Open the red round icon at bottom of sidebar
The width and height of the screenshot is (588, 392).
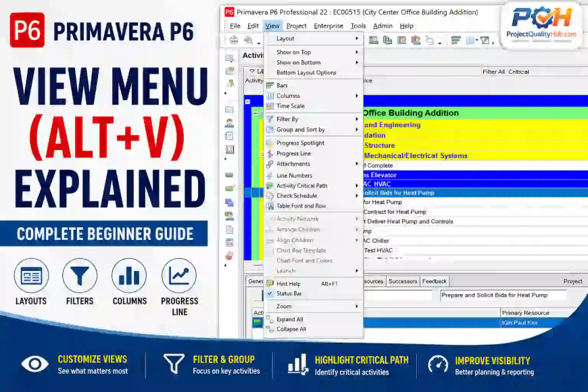pos(230,256)
